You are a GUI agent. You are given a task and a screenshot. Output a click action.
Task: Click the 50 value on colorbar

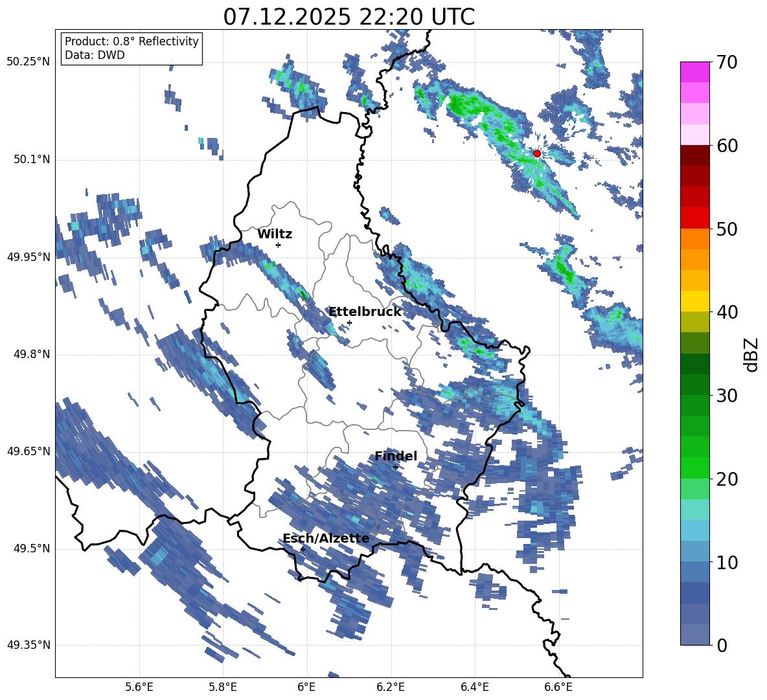(x=727, y=229)
